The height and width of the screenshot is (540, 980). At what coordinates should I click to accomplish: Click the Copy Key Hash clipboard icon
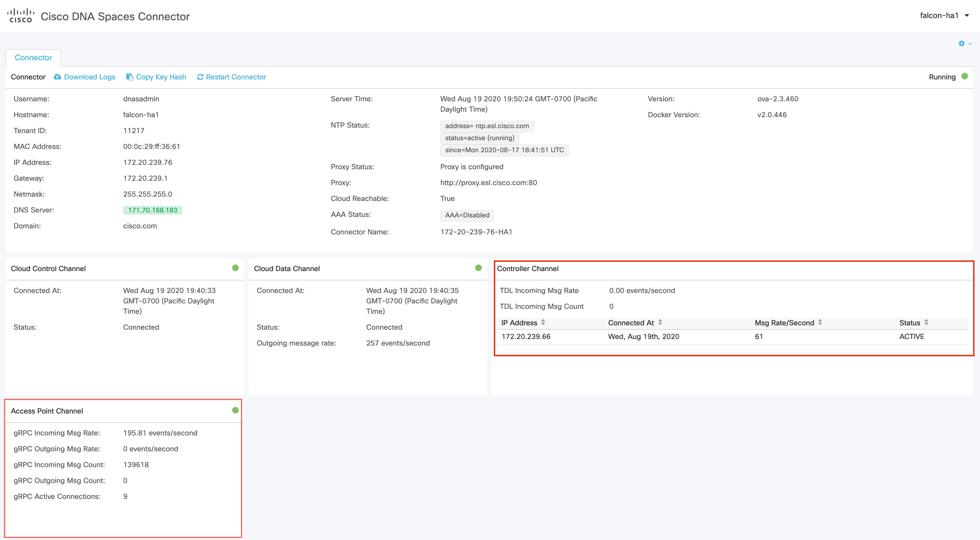pyautogui.click(x=129, y=77)
